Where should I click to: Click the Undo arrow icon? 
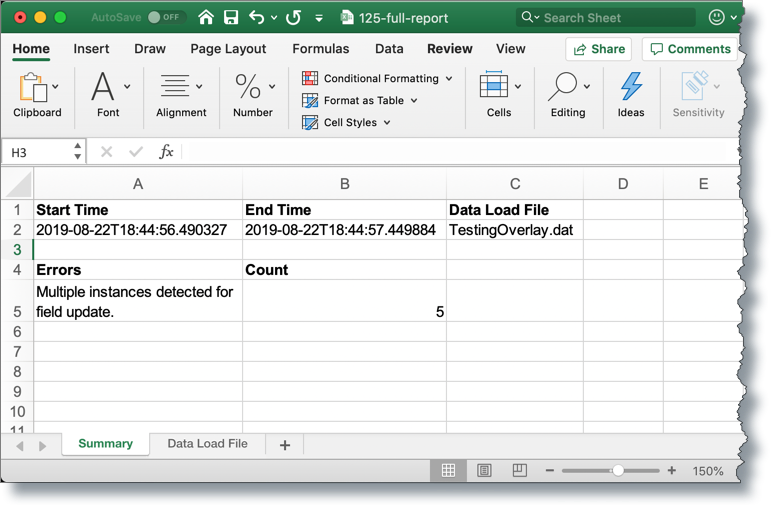(257, 18)
